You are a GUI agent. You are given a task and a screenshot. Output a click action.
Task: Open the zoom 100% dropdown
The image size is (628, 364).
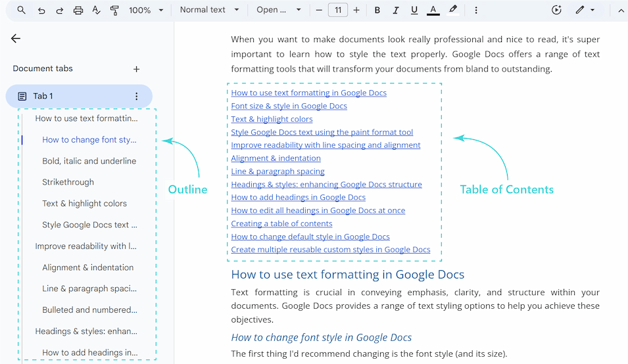pos(146,10)
